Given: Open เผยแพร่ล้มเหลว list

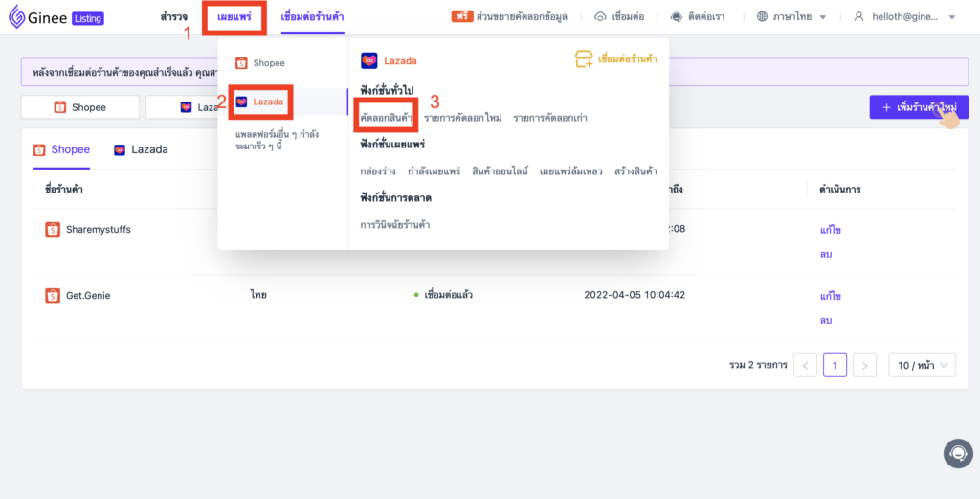Looking at the screenshot, I should coord(571,170).
